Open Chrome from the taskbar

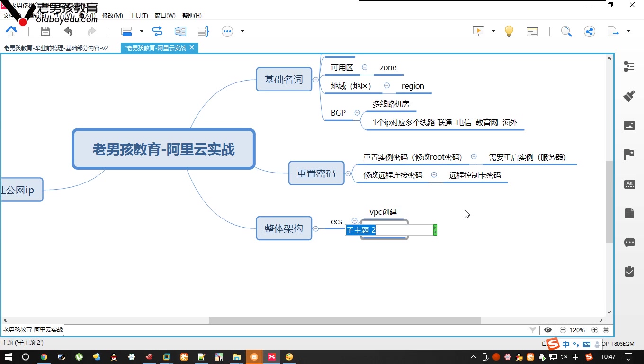tap(44, 357)
